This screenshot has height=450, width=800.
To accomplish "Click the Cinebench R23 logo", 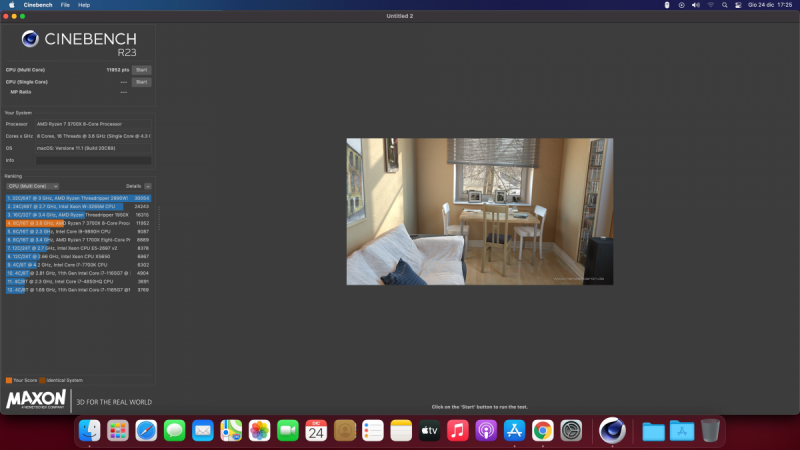I will point(79,43).
